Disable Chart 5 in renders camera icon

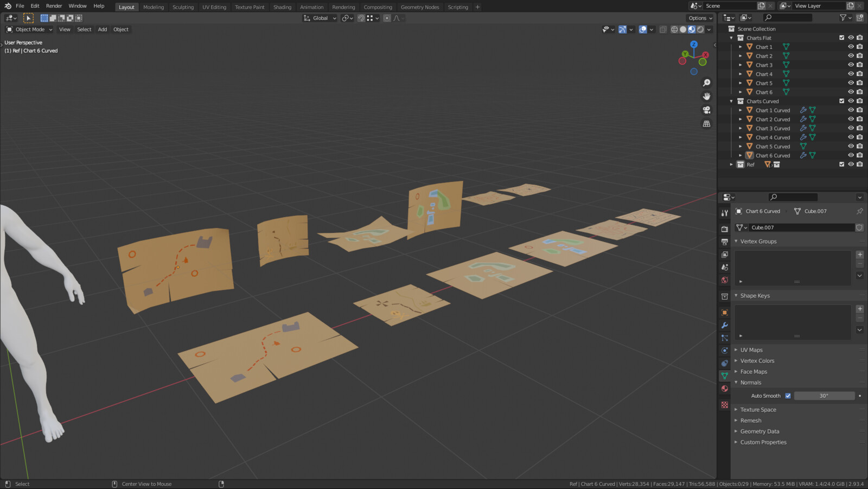click(859, 83)
